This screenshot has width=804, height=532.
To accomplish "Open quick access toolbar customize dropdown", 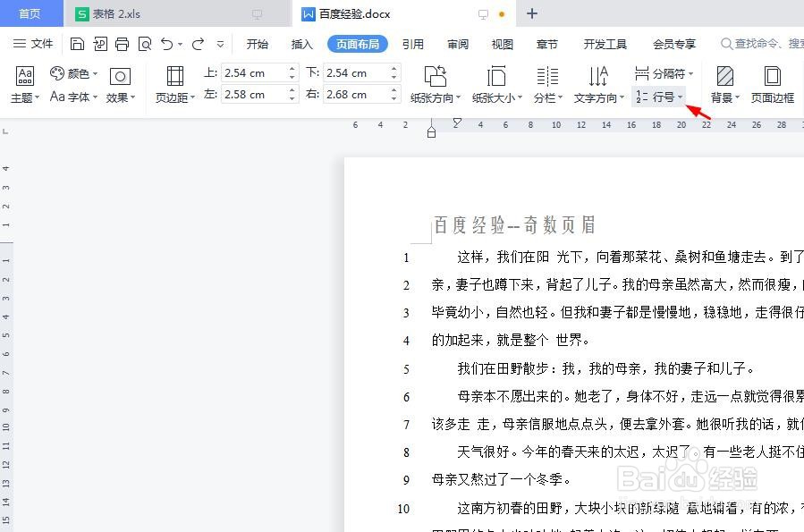I will tap(221, 45).
